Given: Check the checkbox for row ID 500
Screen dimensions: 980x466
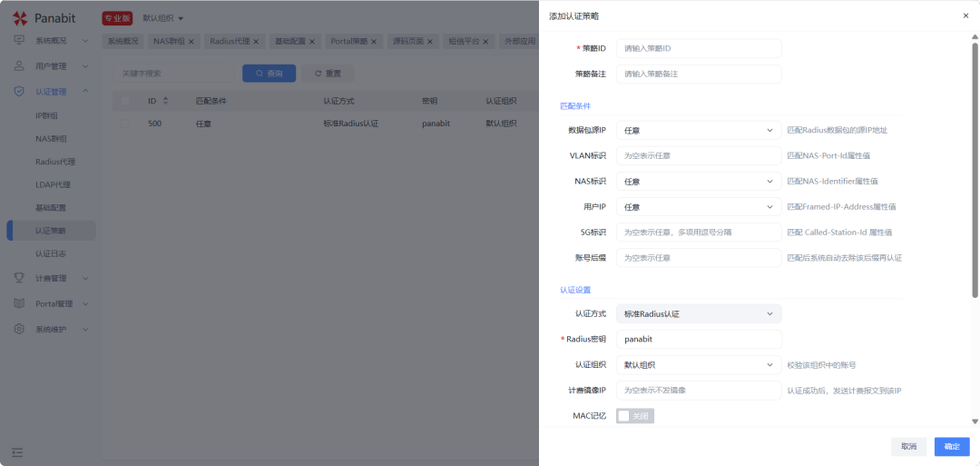Looking at the screenshot, I should [125, 124].
